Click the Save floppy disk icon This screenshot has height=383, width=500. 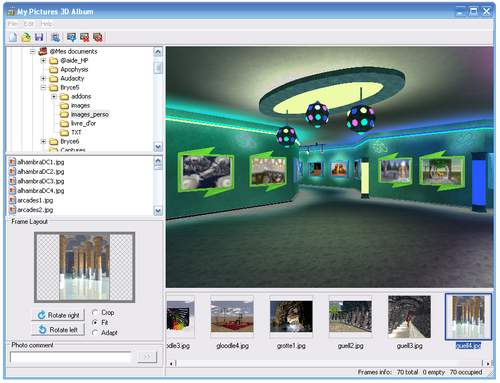click(x=39, y=37)
